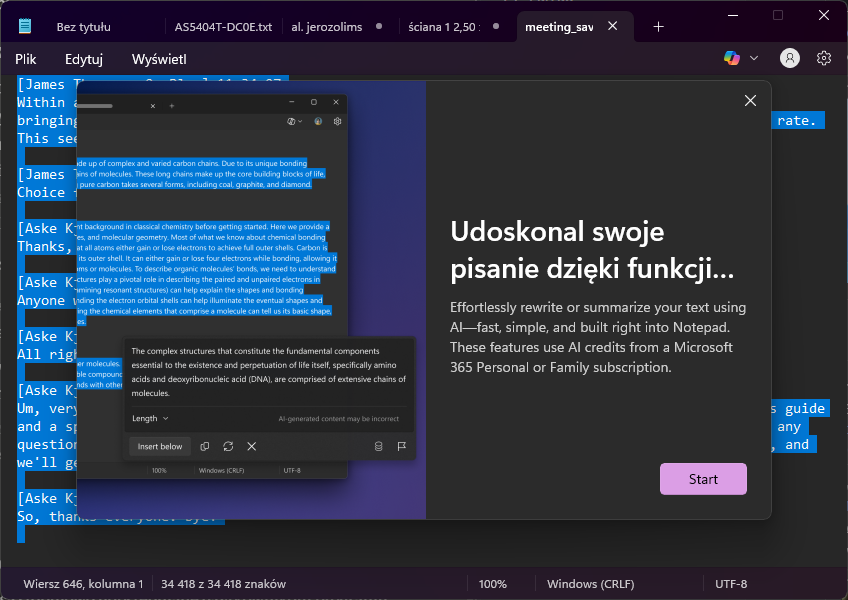Click the 100% zoom level in status bar

(492, 583)
